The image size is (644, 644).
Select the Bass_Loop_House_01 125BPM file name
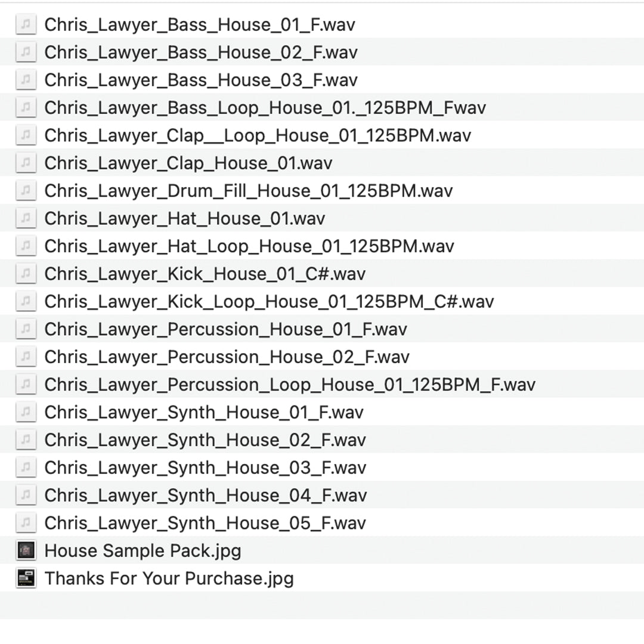point(265,108)
